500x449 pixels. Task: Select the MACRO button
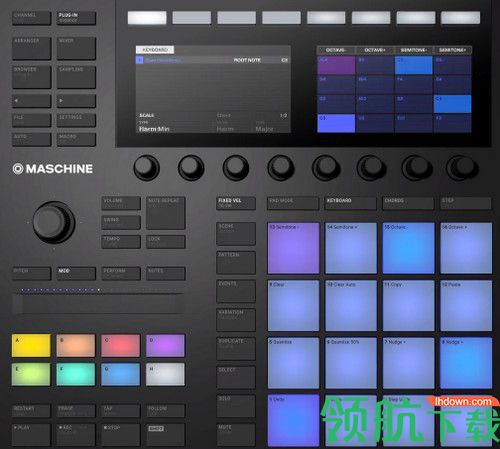(x=76, y=140)
